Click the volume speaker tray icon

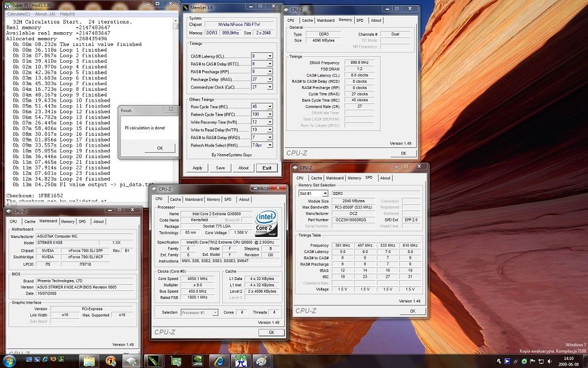click(x=550, y=361)
